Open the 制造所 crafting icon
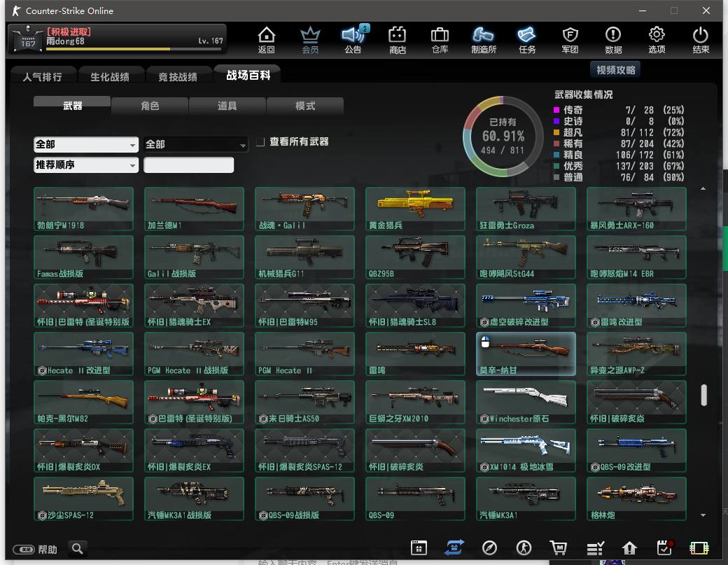This screenshot has height=565, width=728. tap(483, 40)
